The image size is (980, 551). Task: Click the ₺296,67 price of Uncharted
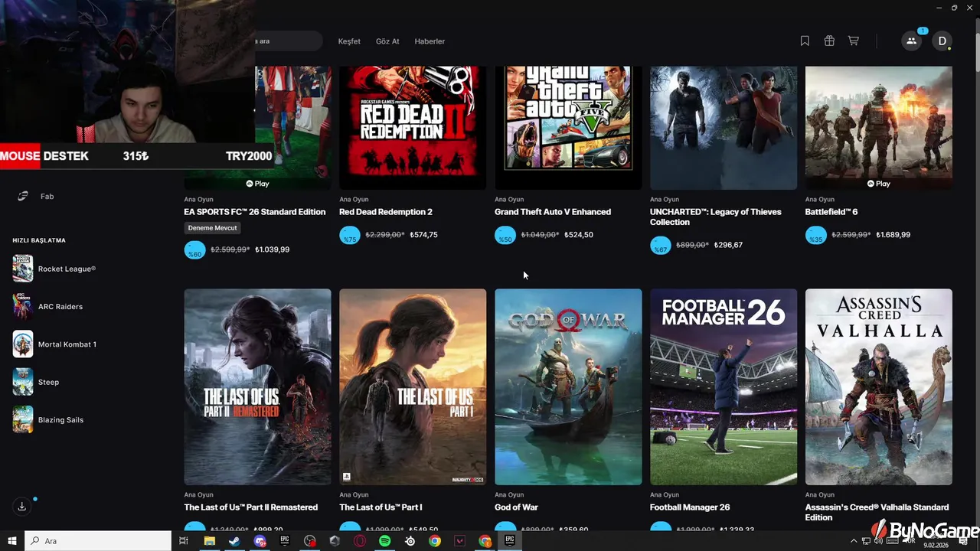click(x=728, y=245)
